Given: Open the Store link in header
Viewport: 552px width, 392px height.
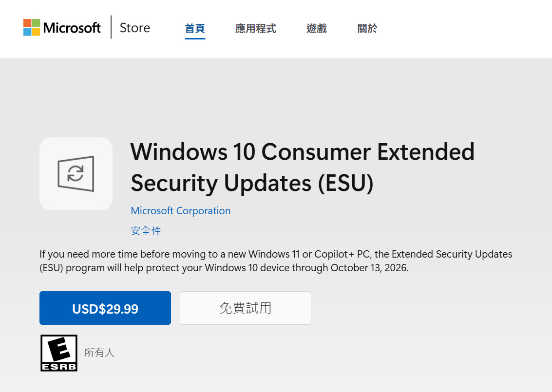Looking at the screenshot, I should coord(134,28).
